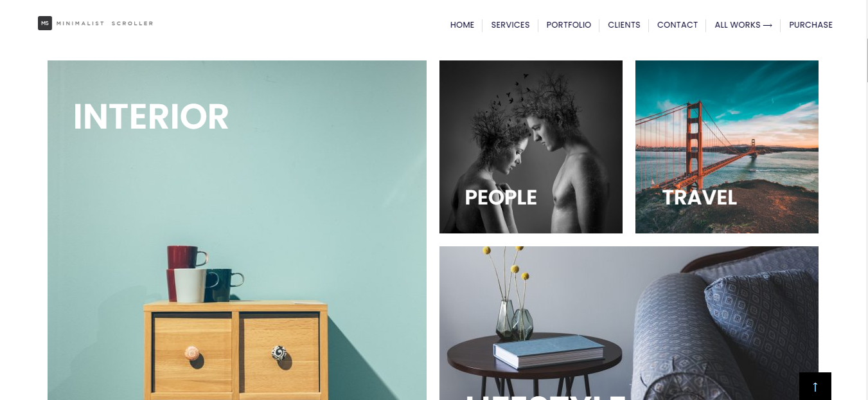Click the Purchase link

pos(811,25)
